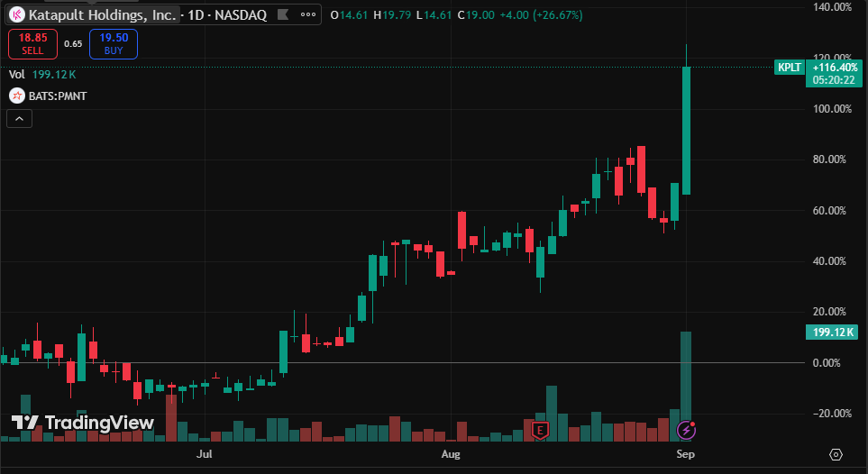Collapse the indicator legend with chevron button
This screenshot has height=474, width=868.
pyautogui.click(x=19, y=119)
